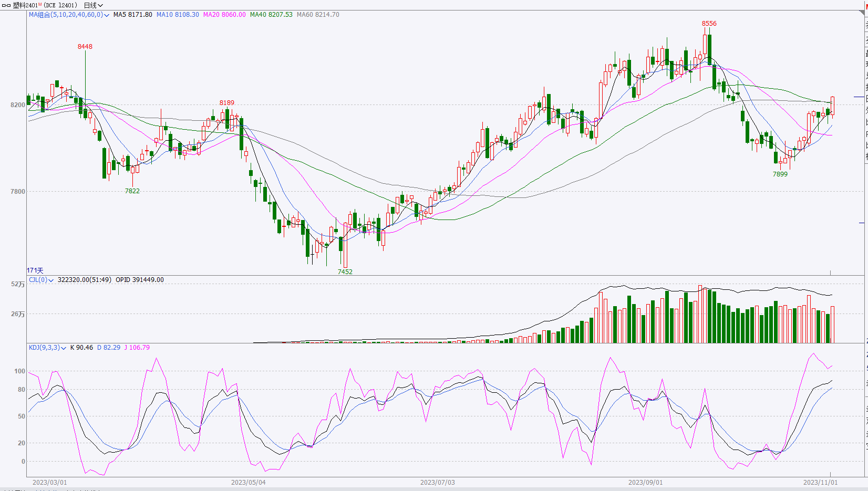Select the MA5 8171.80 legend label
868x491 pixels.
pyautogui.click(x=132, y=15)
